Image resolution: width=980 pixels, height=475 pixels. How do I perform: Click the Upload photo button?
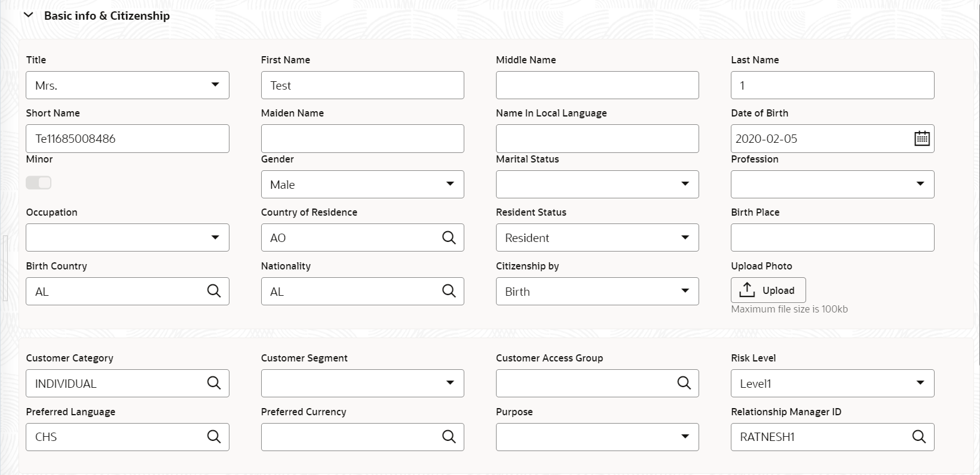[768, 290]
